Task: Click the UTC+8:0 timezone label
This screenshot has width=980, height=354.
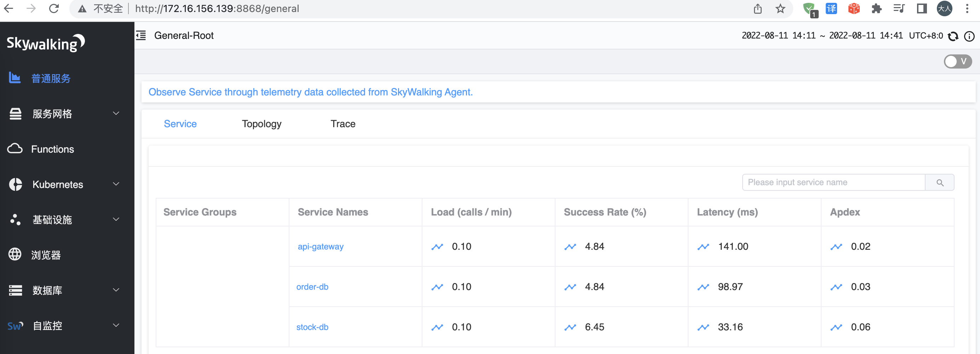Action: pyautogui.click(x=926, y=36)
